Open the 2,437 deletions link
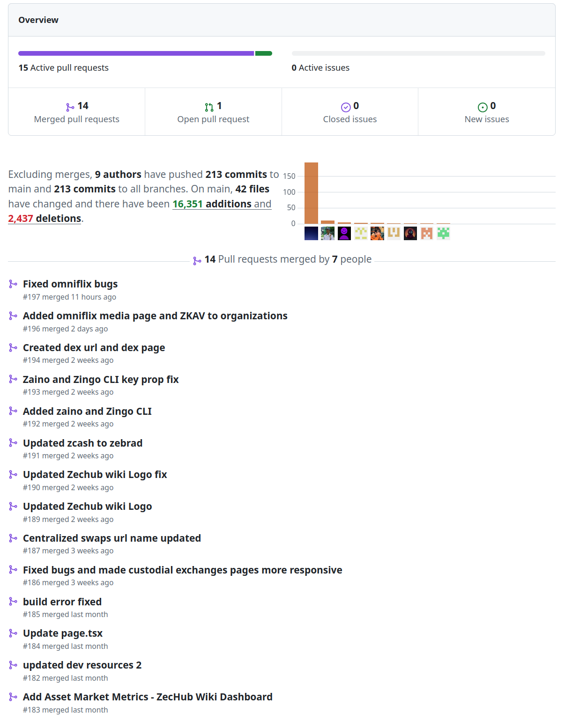This screenshot has height=728, width=565. pos(45,219)
